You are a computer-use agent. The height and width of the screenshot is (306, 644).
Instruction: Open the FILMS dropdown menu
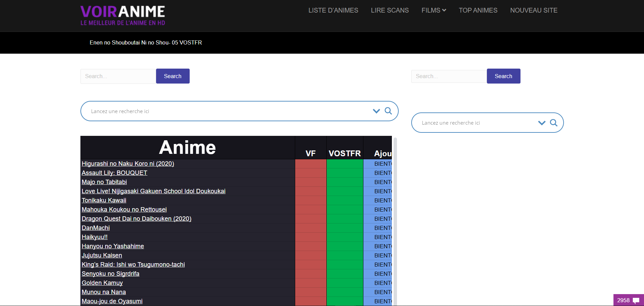[x=434, y=10]
